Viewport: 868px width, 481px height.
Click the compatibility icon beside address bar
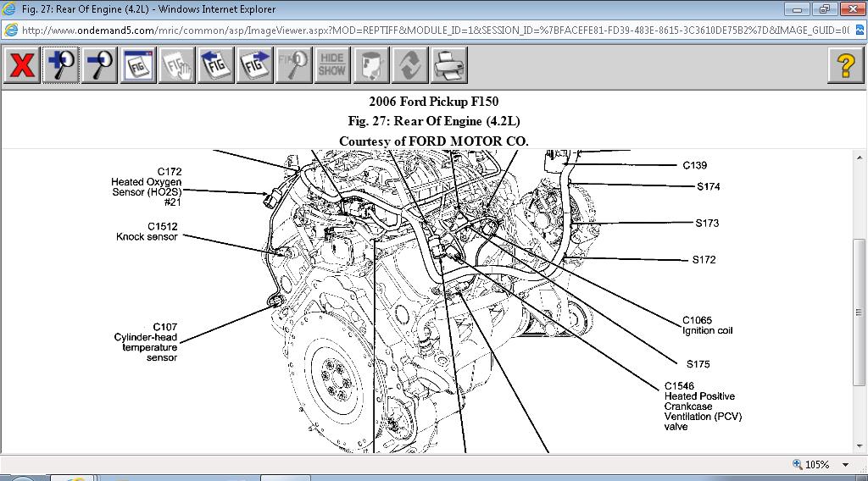pyautogui.click(x=860, y=30)
